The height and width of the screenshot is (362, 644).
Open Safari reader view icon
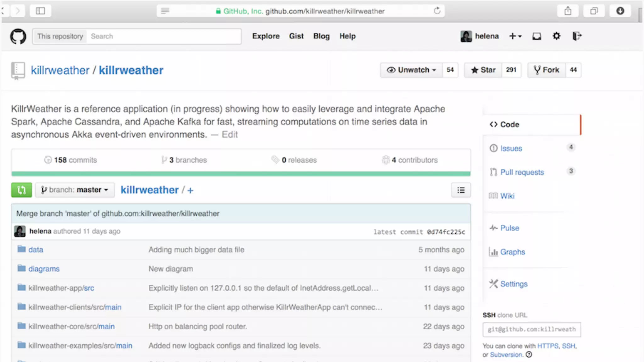(x=165, y=11)
